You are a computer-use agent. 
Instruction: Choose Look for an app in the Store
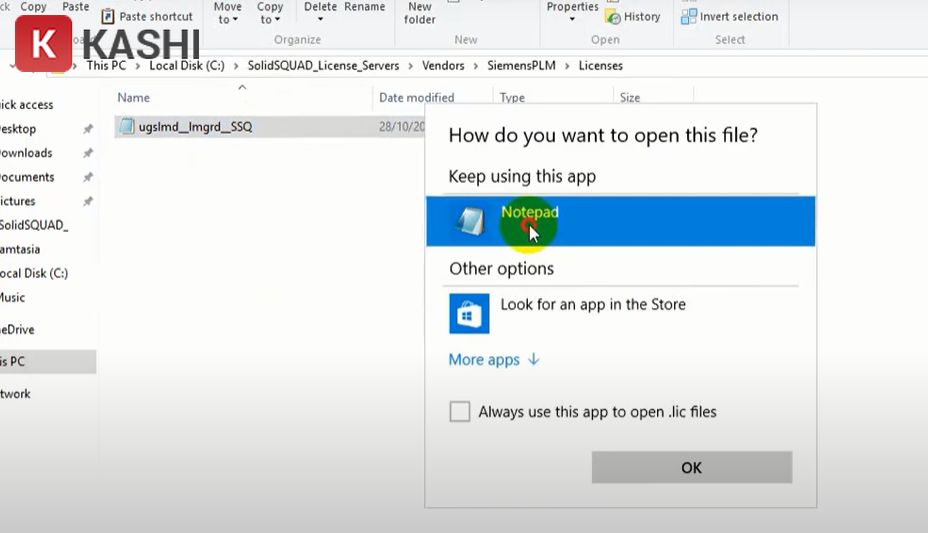[593, 305]
